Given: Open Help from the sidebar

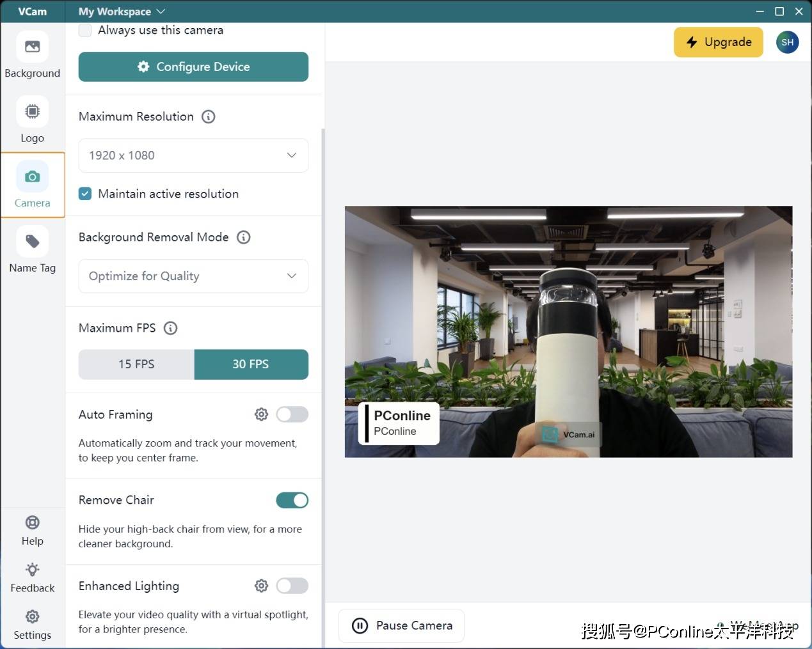Looking at the screenshot, I should coord(32,523).
